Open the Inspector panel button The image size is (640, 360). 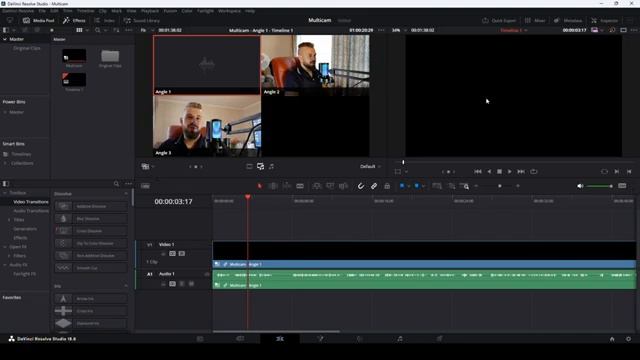tap(604, 20)
